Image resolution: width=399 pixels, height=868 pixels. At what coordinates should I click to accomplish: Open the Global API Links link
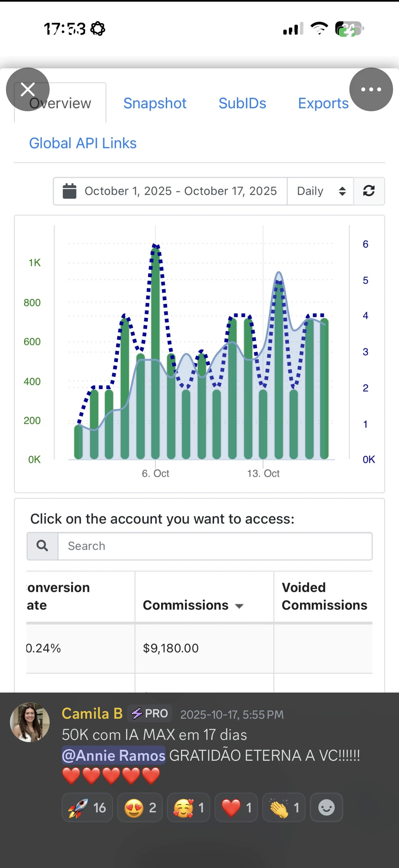(83, 143)
